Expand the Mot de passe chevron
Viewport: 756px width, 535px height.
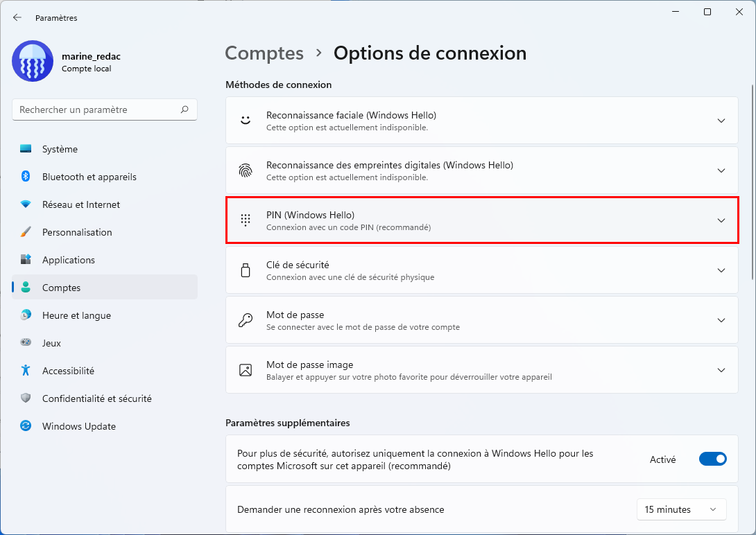pyautogui.click(x=721, y=320)
